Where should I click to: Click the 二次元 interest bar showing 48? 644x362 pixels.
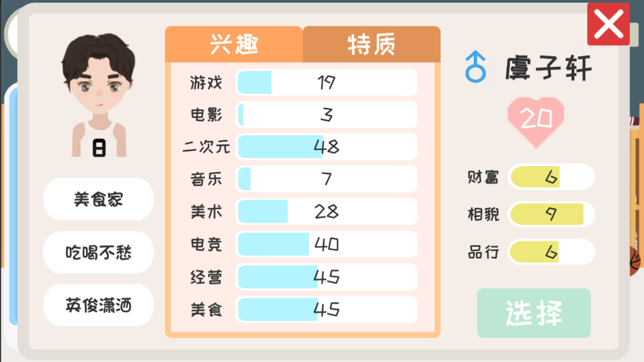coord(326,147)
